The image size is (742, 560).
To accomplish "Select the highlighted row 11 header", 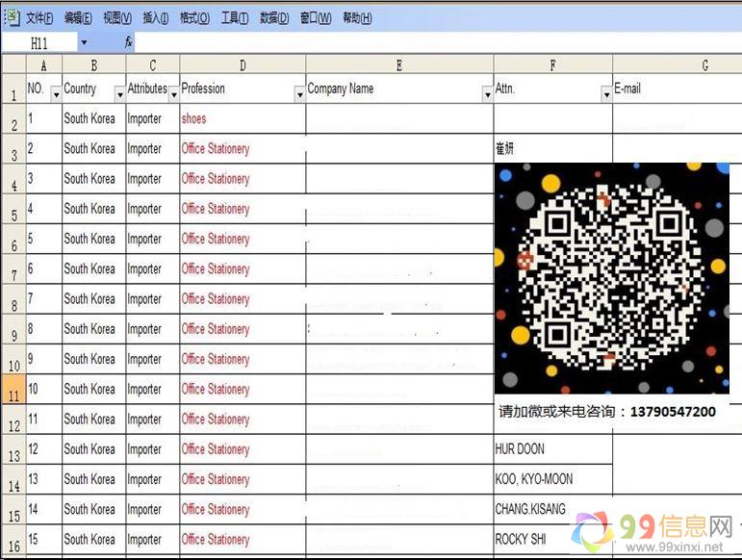I will tap(13, 395).
